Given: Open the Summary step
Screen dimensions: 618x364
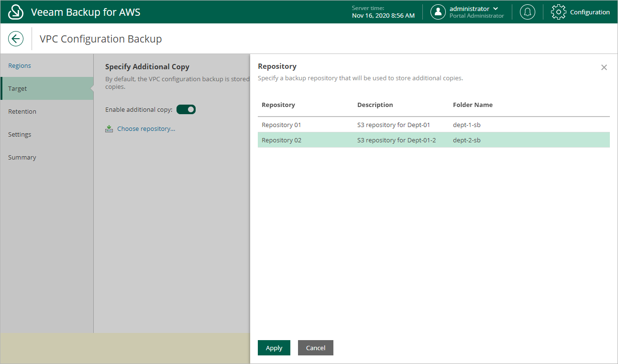Looking at the screenshot, I should (x=22, y=157).
